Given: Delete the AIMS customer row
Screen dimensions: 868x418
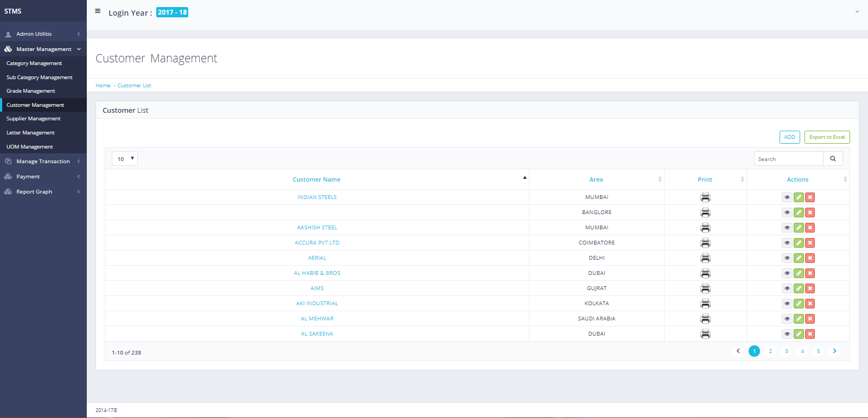Looking at the screenshot, I should (x=810, y=288).
